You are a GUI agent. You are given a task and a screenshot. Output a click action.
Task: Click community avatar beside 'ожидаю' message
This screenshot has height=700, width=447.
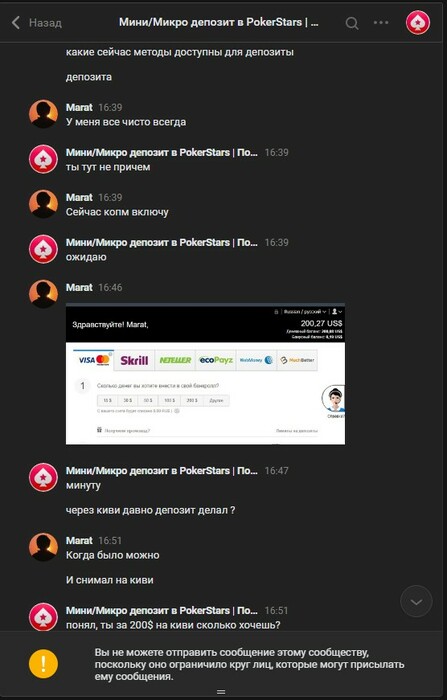[x=43, y=249]
